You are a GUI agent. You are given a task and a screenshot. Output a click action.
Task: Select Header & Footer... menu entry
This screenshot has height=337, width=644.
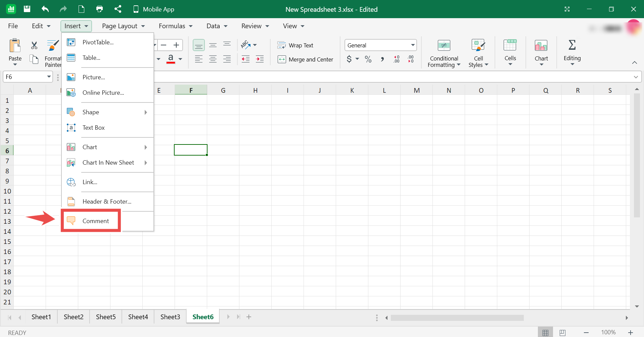(x=107, y=201)
